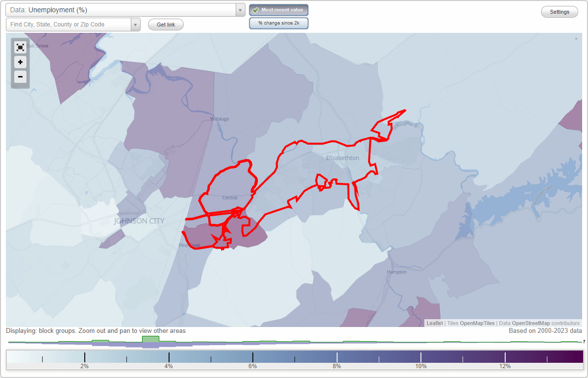Screen dimensions: 588x378
Task: Click the zoom out (−) map control
Action: 20,77
